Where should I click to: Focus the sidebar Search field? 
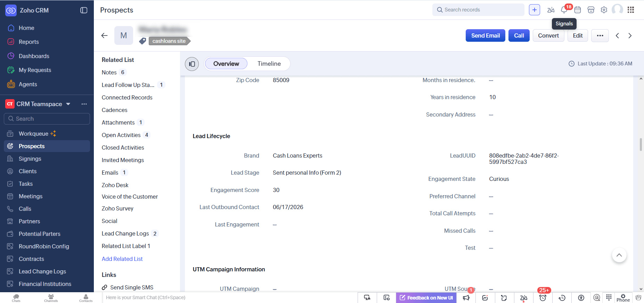(x=47, y=119)
